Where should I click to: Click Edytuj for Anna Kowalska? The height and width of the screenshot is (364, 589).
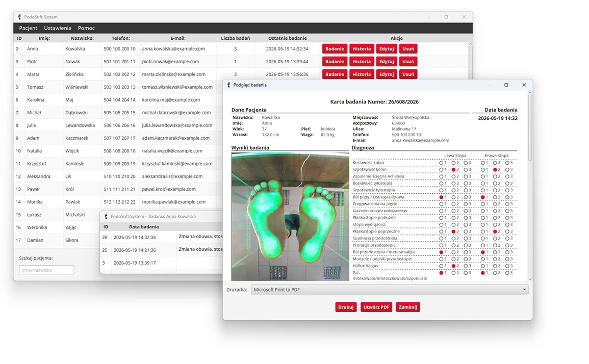(x=387, y=49)
